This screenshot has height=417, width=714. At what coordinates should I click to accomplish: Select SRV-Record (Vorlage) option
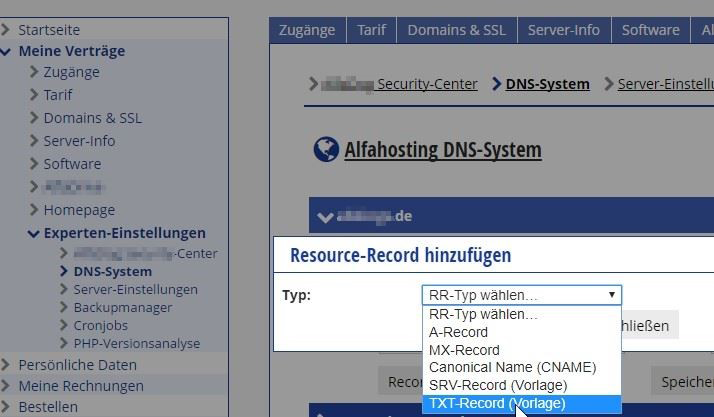point(522,385)
